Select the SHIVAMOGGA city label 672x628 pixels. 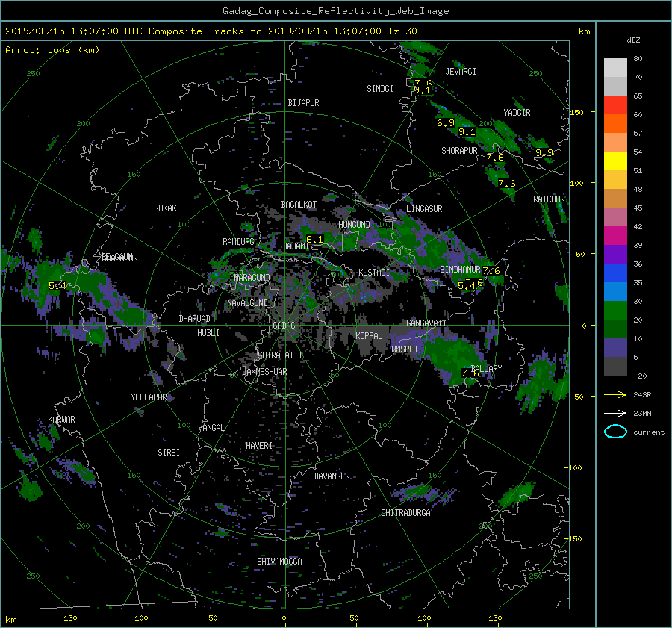pos(279,562)
